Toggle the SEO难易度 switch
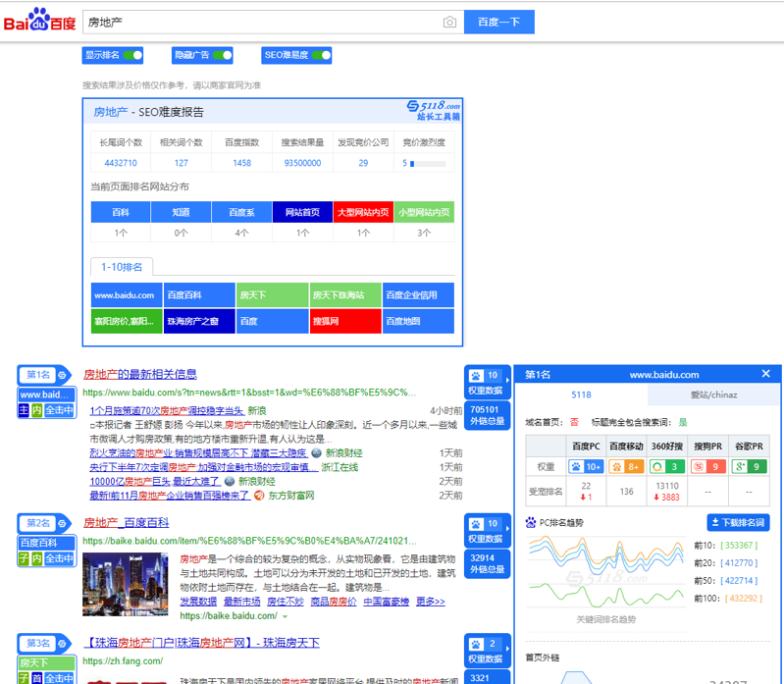 pos(322,55)
